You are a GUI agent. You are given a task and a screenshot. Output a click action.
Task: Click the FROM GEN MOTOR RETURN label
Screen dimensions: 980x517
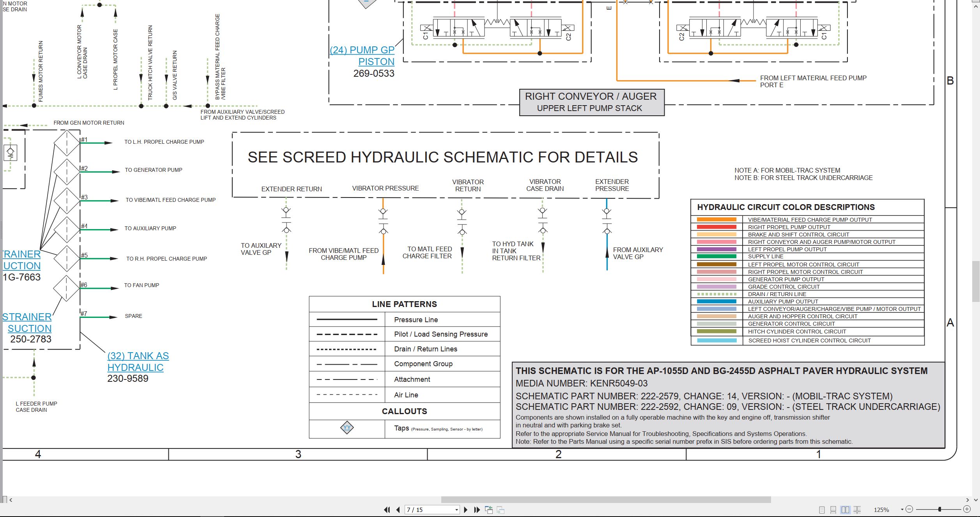89,123
